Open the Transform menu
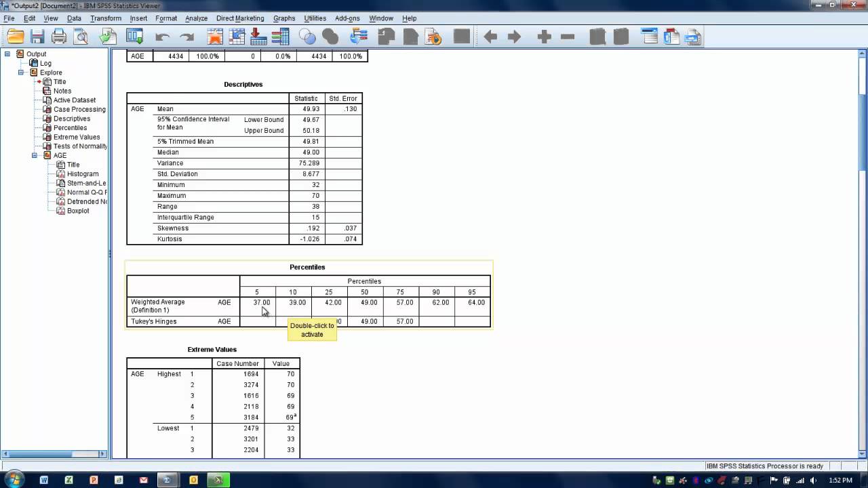 click(x=106, y=18)
